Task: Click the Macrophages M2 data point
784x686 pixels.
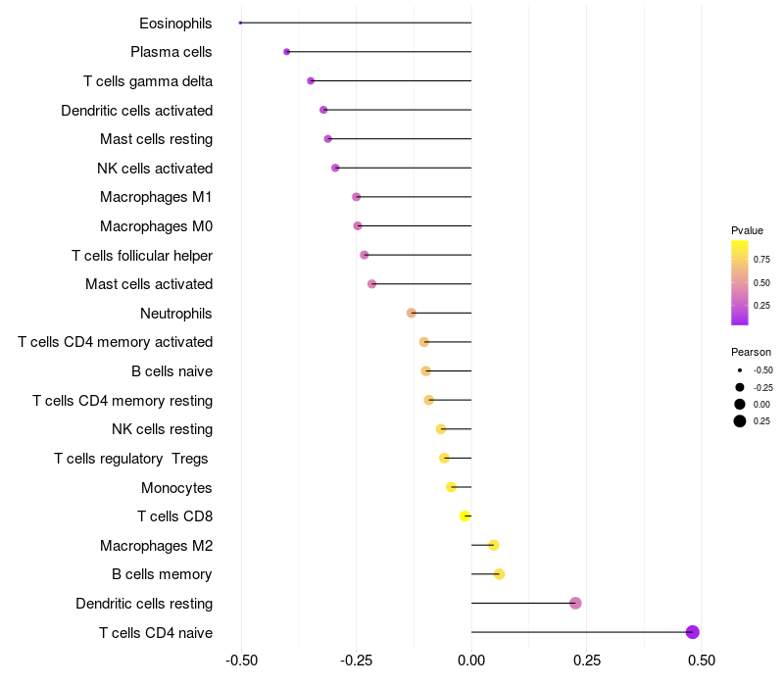Action: coord(493,545)
